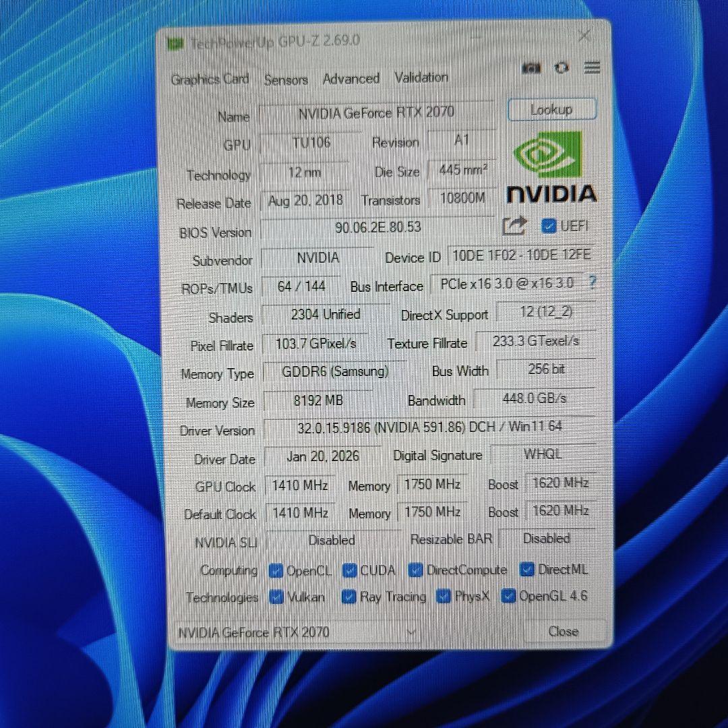Toggle the CUDA checkbox
The height and width of the screenshot is (728, 728).
click(x=349, y=570)
